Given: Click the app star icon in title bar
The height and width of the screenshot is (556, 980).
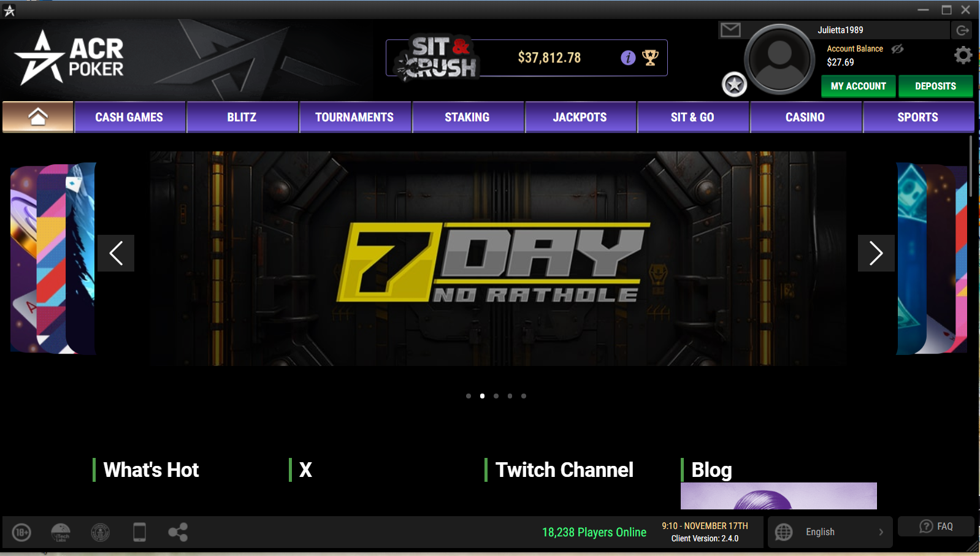Looking at the screenshot, I should click(x=9, y=10).
